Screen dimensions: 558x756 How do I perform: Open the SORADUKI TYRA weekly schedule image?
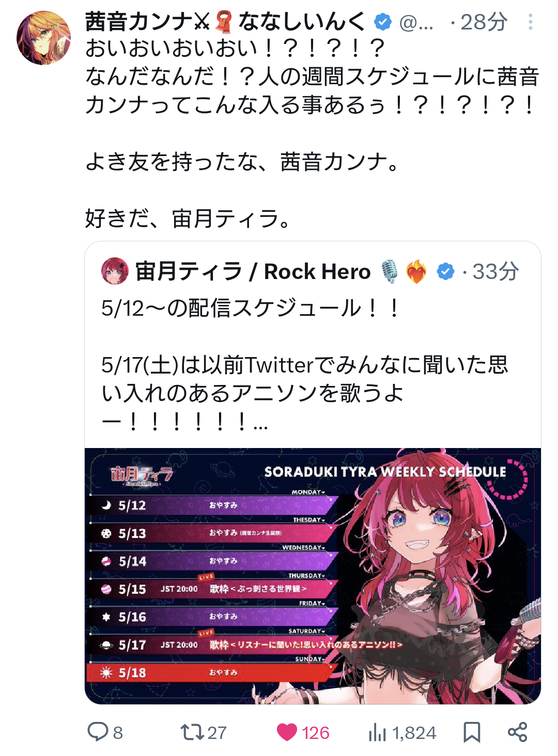click(x=313, y=576)
